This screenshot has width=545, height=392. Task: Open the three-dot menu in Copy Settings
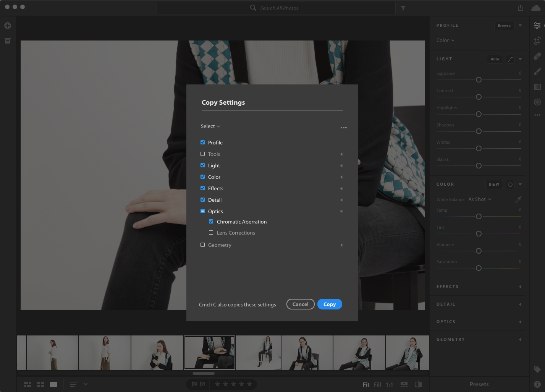344,128
